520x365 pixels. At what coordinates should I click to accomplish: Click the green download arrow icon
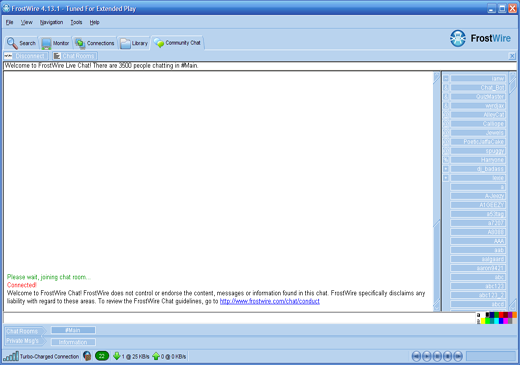(117, 356)
